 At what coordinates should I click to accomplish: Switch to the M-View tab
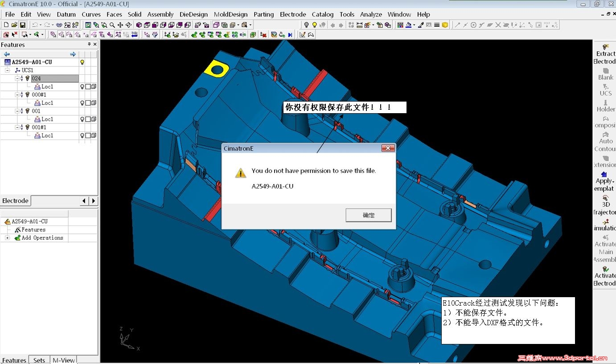point(64,360)
